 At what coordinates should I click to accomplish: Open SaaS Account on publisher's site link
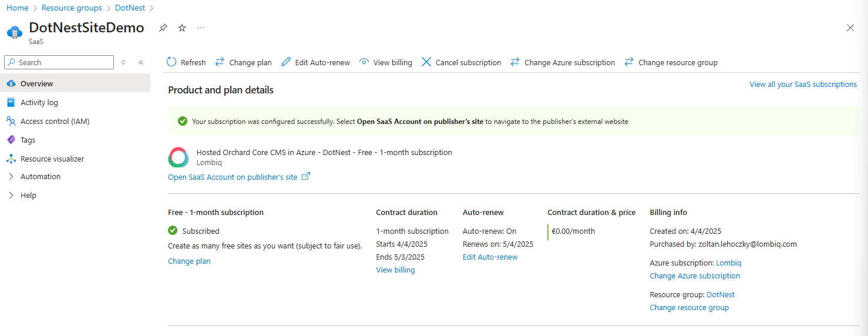[239, 177]
